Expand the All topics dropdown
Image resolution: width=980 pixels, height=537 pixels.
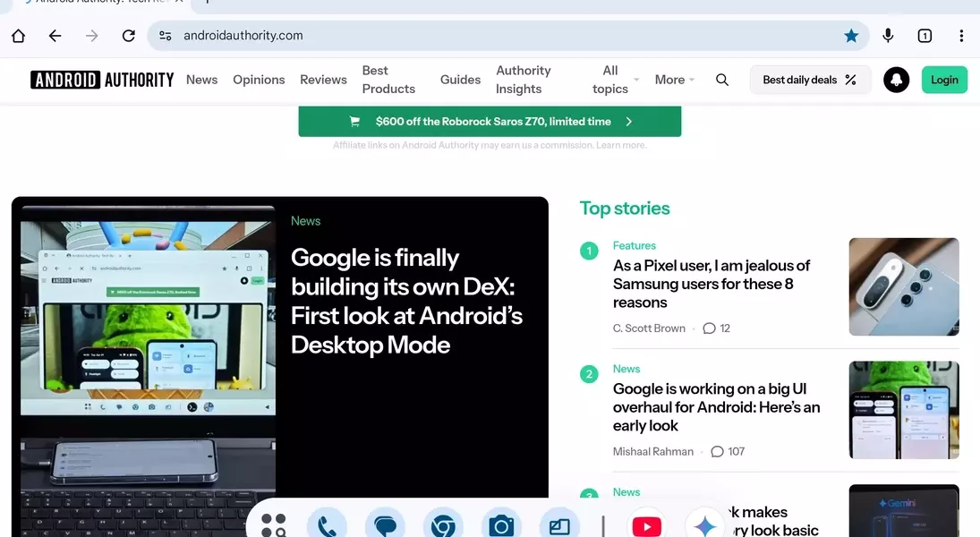pyautogui.click(x=616, y=80)
